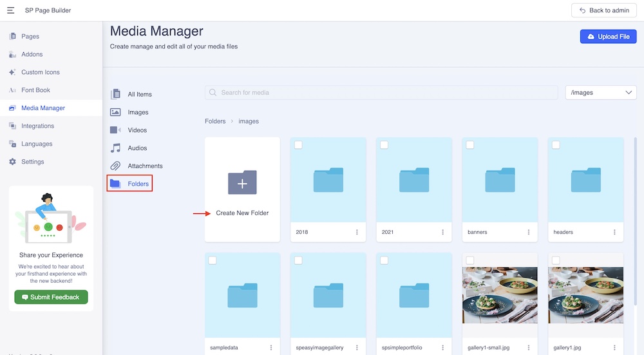Click the Upload File button
644x355 pixels.
pyautogui.click(x=608, y=37)
